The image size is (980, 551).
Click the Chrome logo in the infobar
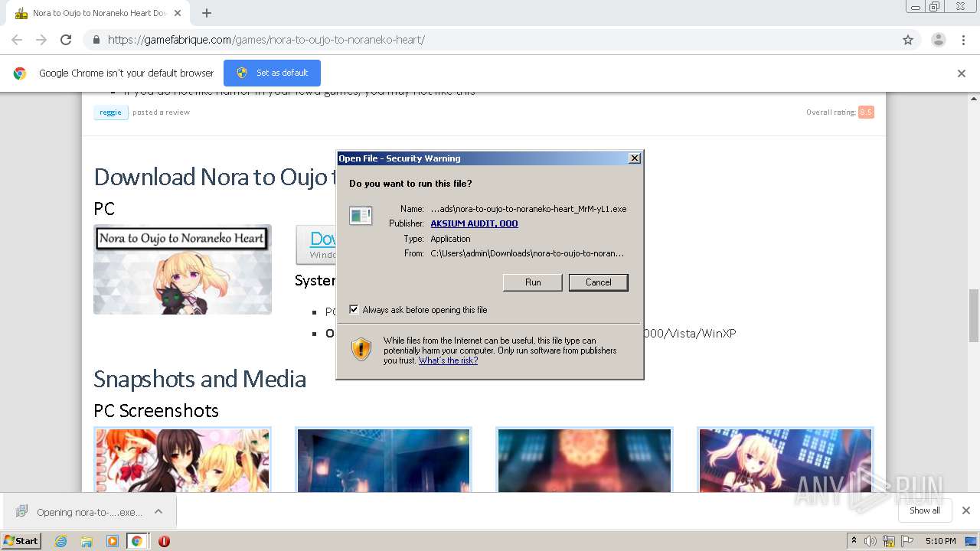(20, 73)
